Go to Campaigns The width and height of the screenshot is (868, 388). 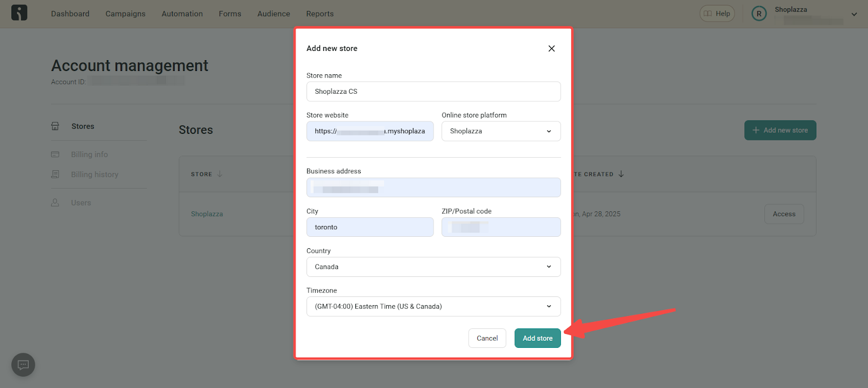[x=125, y=14]
